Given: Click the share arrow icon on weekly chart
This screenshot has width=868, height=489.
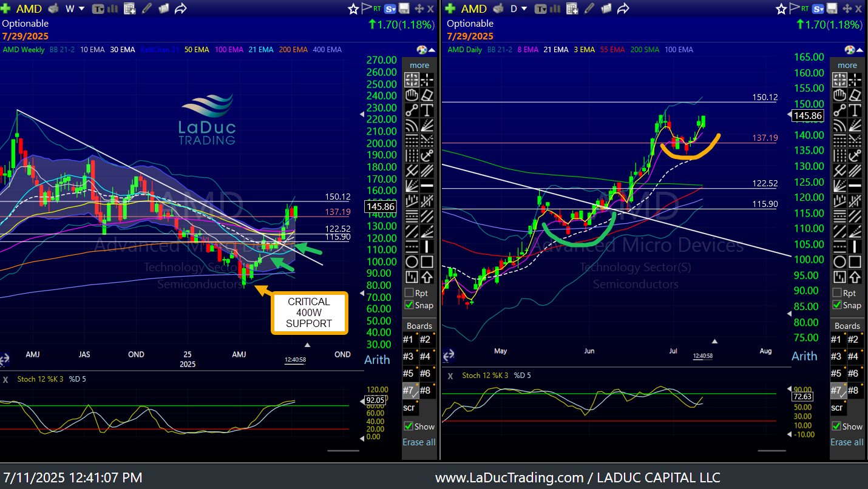Looking at the screenshot, I should (180, 8).
